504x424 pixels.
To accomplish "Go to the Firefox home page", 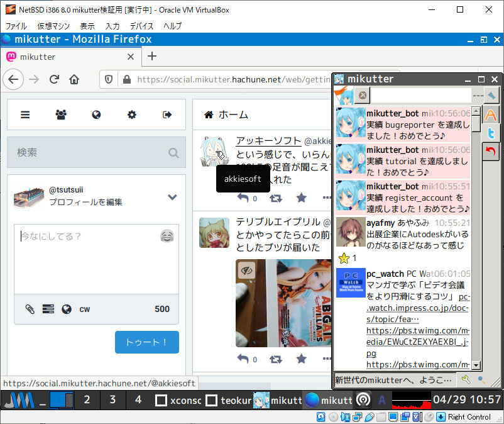I will (74, 79).
